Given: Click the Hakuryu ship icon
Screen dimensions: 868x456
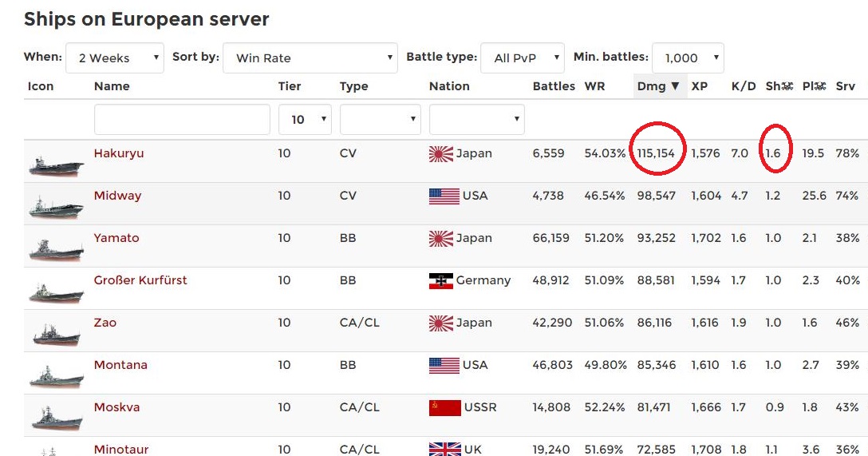Looking at the screenshot, I should coord(56,163).
